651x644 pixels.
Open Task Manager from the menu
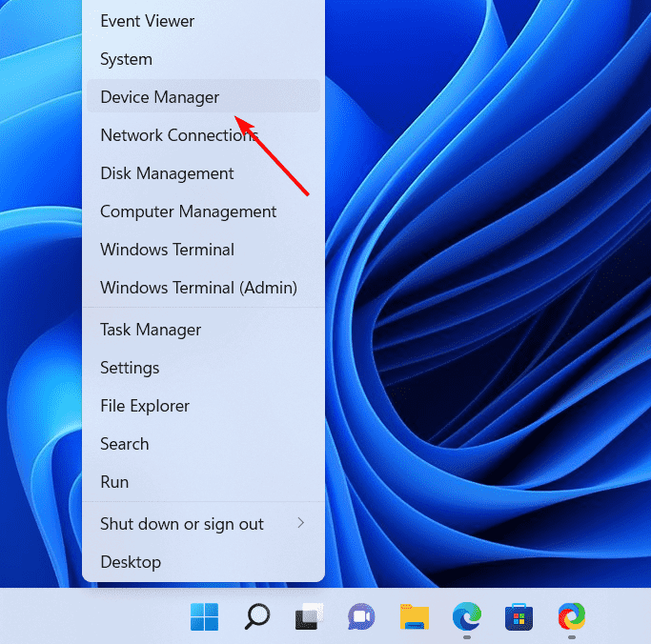203,330
